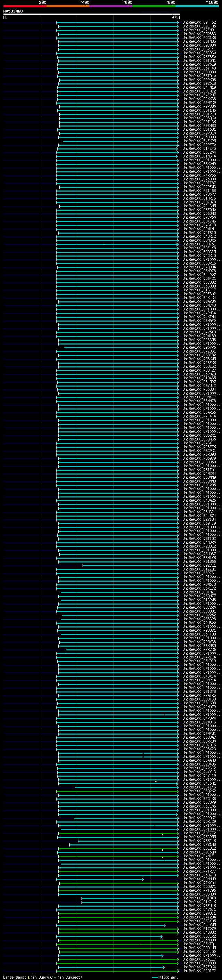Click the Large gaps legend text
The width and height of the screenshot is (222, 980).
[43, 977]
